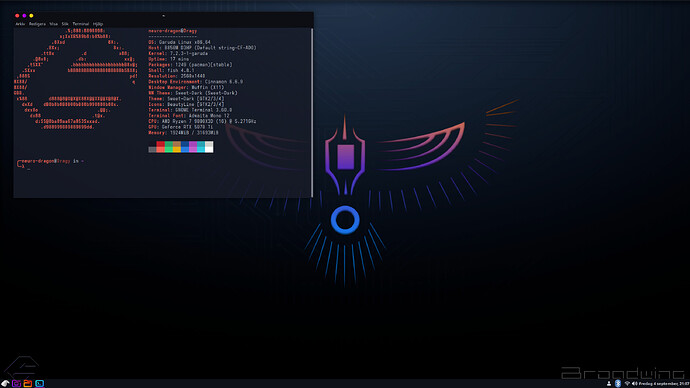Open the calendar from the panel clock
Screen dimensions: 690x388
(664, 384)
